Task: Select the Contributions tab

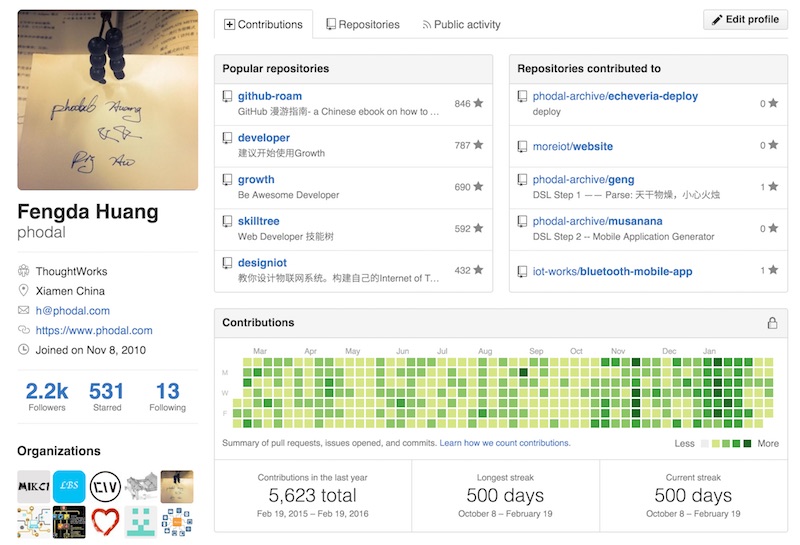Action: tap(263, 24)
